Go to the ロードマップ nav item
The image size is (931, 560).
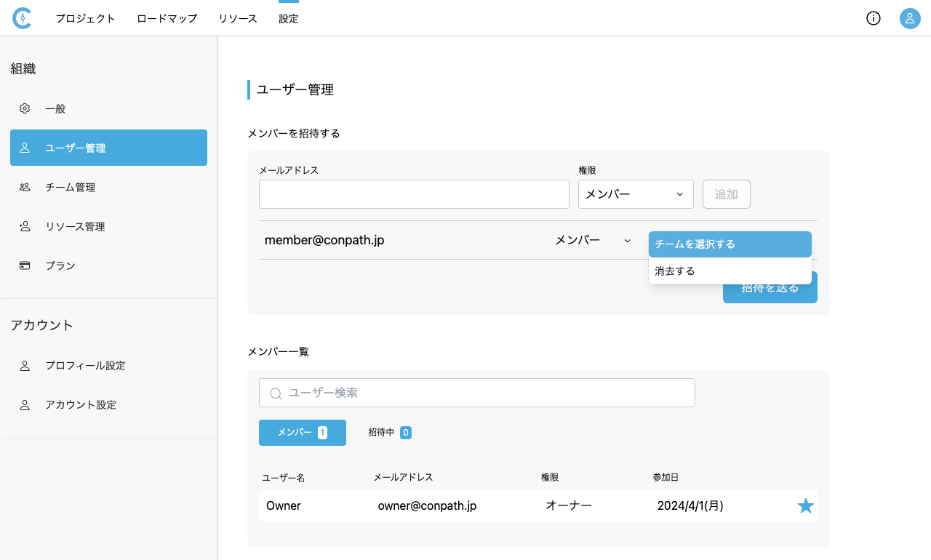pos(167,19)
